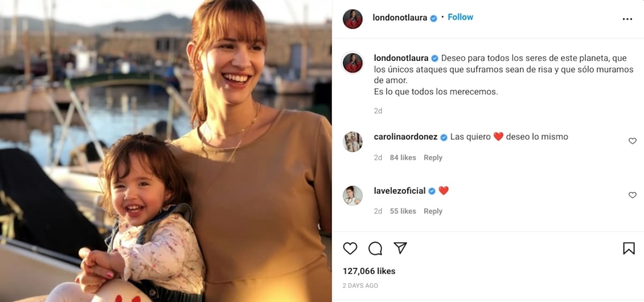644x302 pixels.
Task: Open the three-dot more options menu
Action: tap(627, 19)
